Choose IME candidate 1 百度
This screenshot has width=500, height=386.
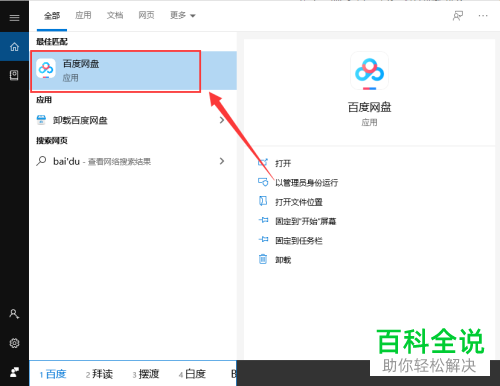tap(53, 374)
